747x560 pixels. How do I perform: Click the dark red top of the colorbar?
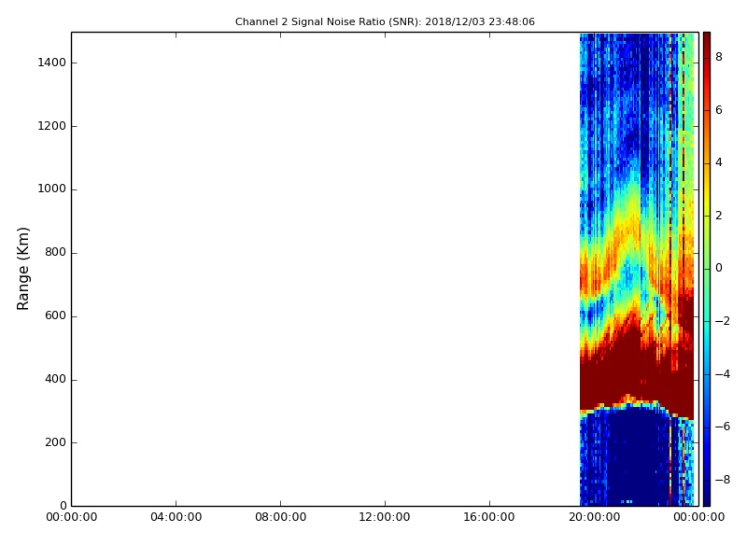pyautogui.click(x=707, y=43)
